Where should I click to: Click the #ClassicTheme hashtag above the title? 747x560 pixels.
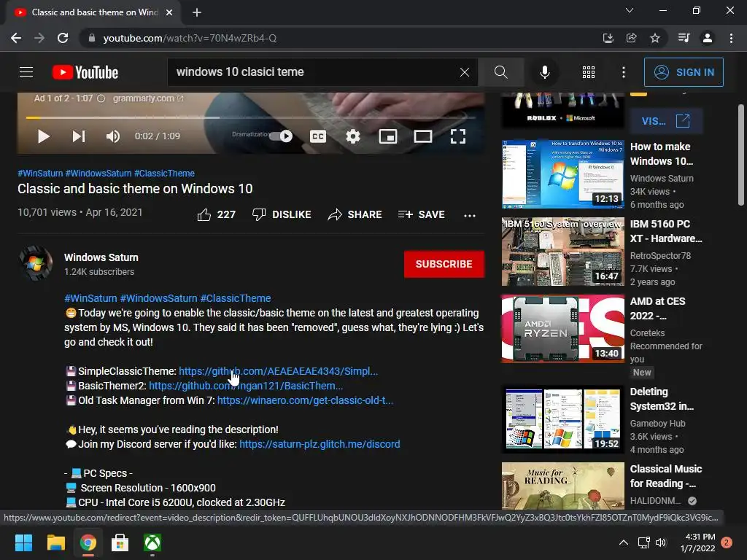click(164, 174)
